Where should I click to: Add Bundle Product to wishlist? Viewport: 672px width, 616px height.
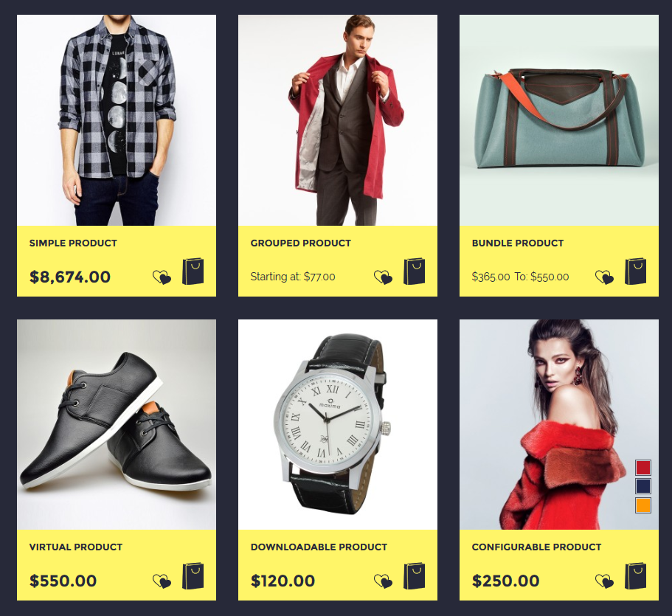(604, 277)
